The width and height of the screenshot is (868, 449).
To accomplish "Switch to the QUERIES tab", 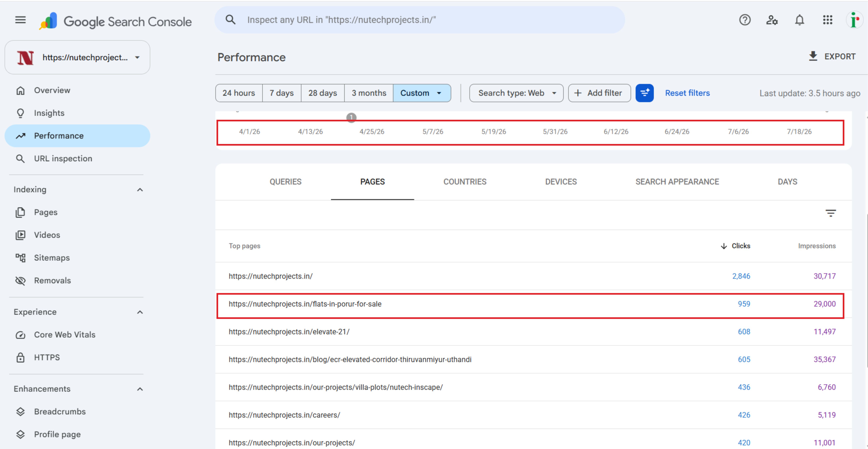I will (285, 182).
